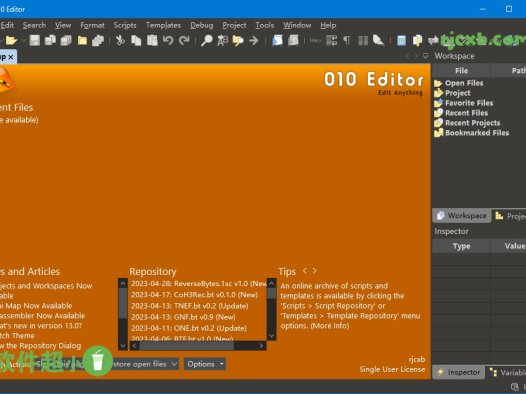526x394 pixels.
Task: Click the column mode icon
Action: point(363,41)
